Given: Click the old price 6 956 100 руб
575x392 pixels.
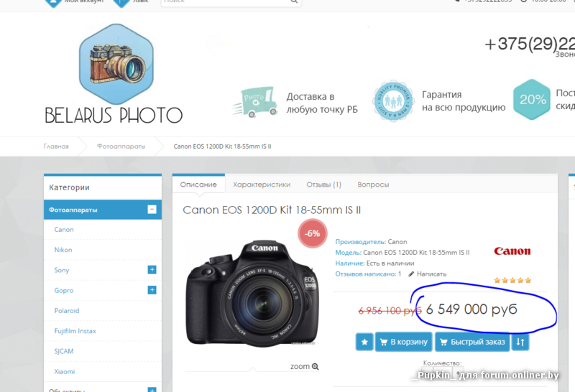Looking at the screenshot, I should tap(390, 311).
